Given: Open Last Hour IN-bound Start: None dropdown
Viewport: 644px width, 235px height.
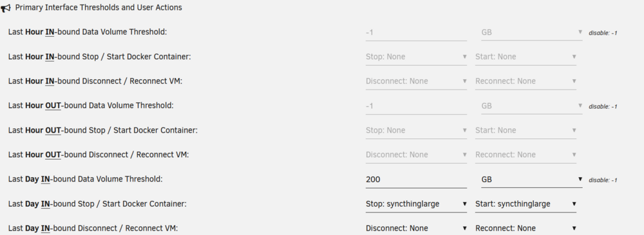Looking at the screenshot, I should point(526,57).
